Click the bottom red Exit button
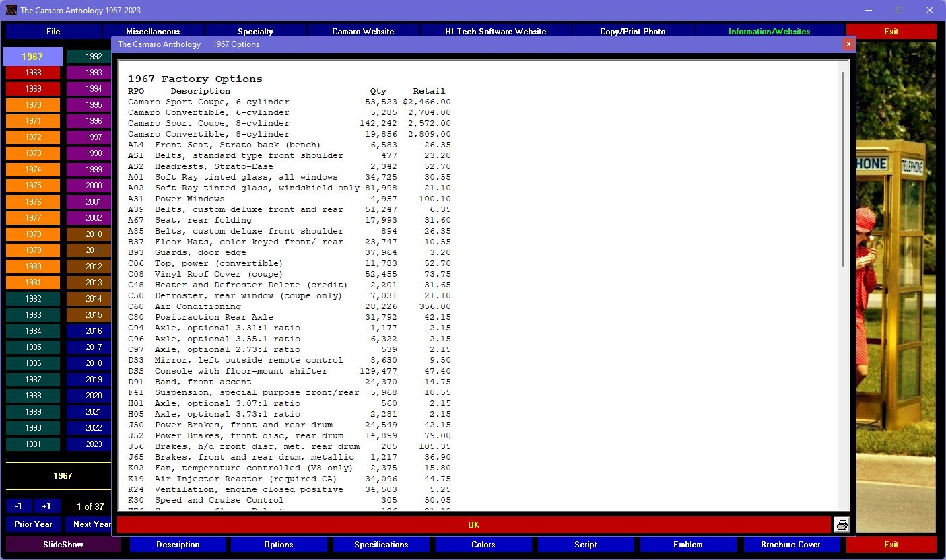 tap(891, 545)
